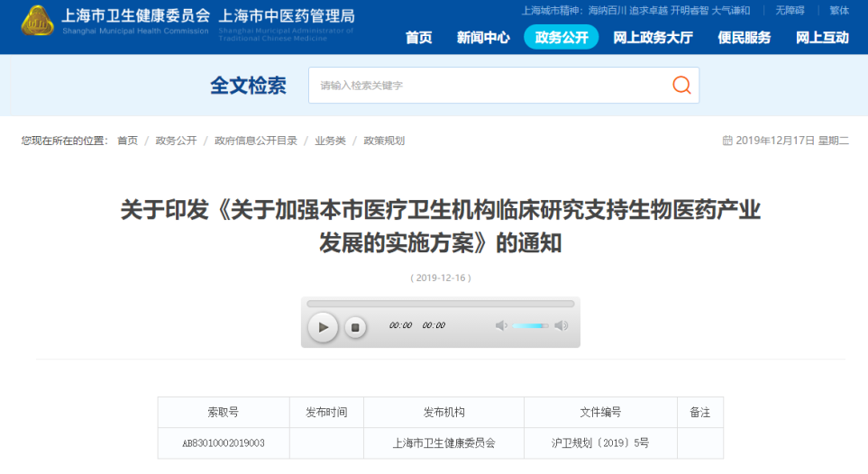Open the 便民服务 navigation tab
Screen dimensions: 868x474
pos(745,38)
